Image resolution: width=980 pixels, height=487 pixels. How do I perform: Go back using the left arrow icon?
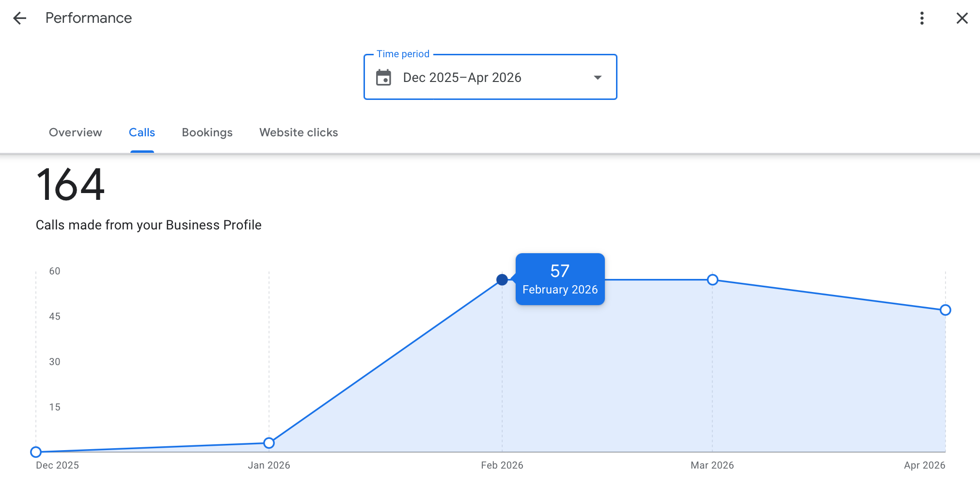(20, 18)
